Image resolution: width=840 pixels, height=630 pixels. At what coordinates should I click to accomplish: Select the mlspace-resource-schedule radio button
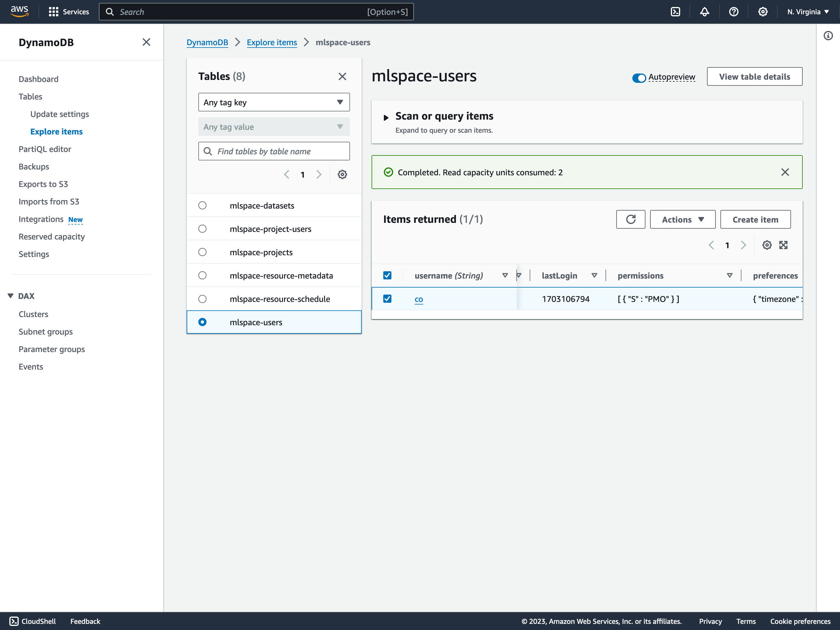pos(202,299)
